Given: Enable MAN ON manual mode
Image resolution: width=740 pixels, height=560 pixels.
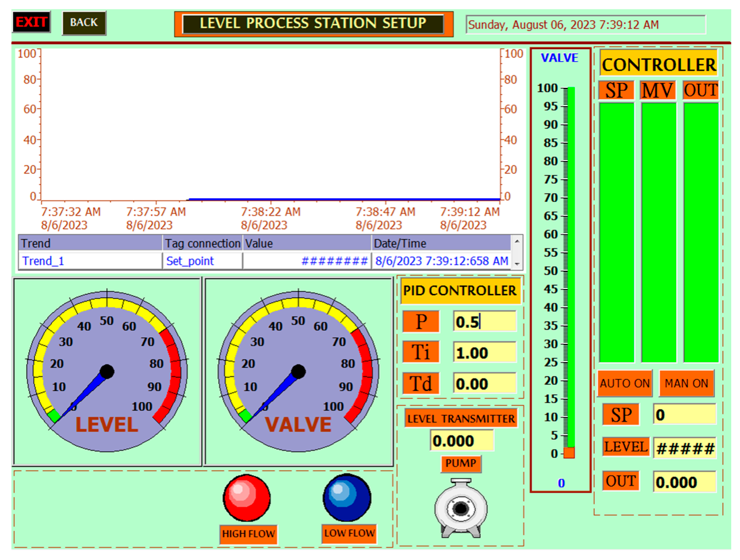Looking at the screenshot, I should point(686,383).
